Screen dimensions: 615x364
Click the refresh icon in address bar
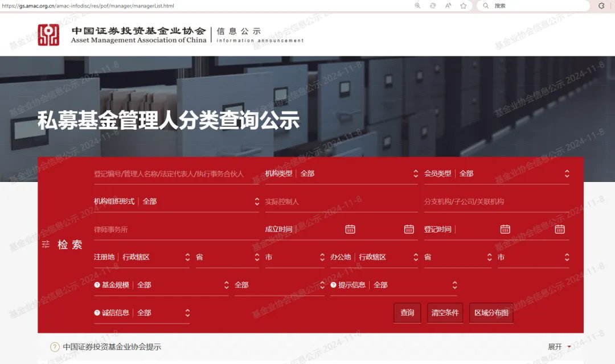[x=433, y=6]
